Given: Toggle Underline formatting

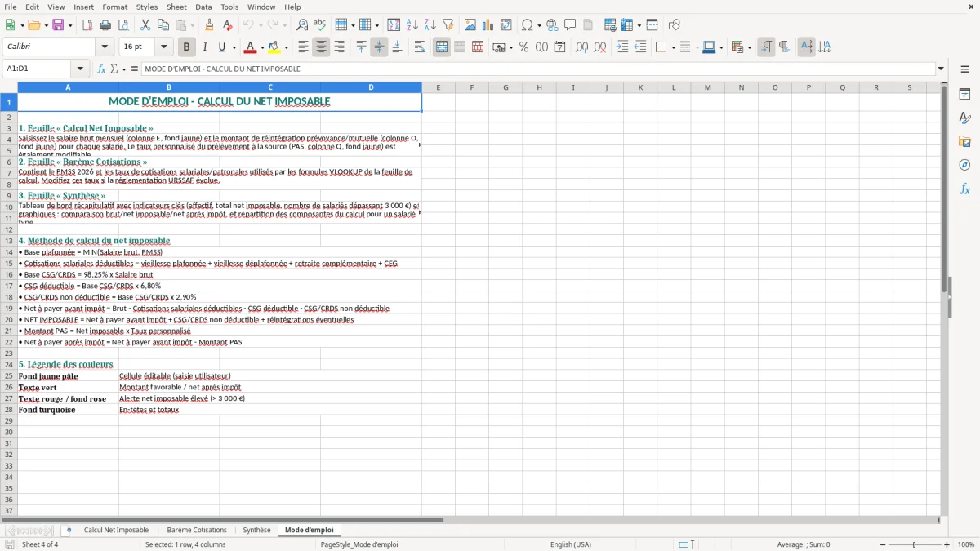Looking at the screenshot, I should pyautogui.click(x=222, y=47).
